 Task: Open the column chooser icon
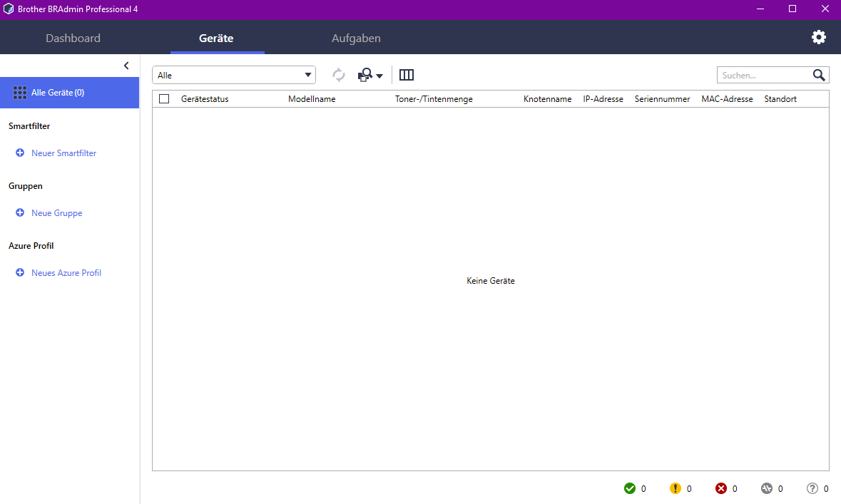pos(407,75)
